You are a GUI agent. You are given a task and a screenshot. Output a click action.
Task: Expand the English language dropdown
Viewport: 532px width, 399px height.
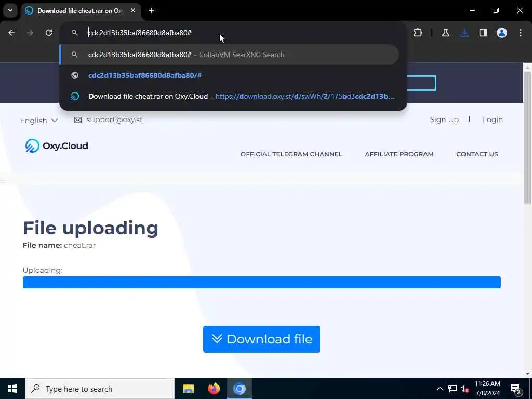39,121
